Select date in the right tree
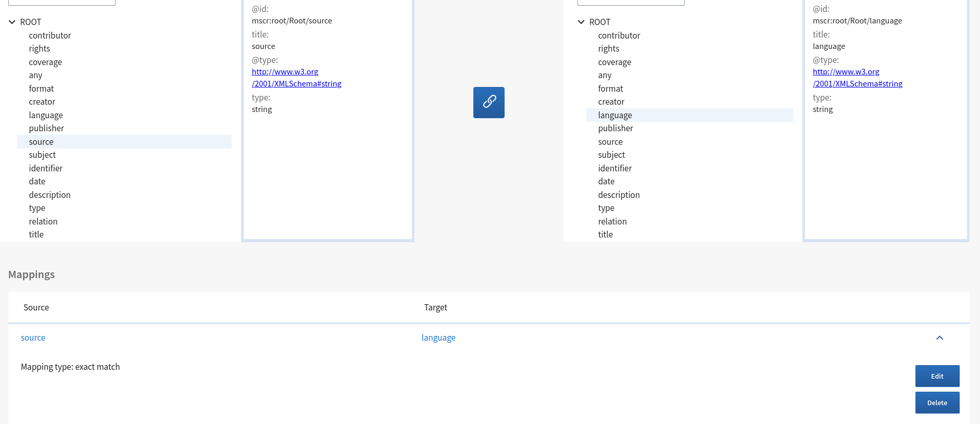This screenshot has width=980, height=424. coord(606,181)
